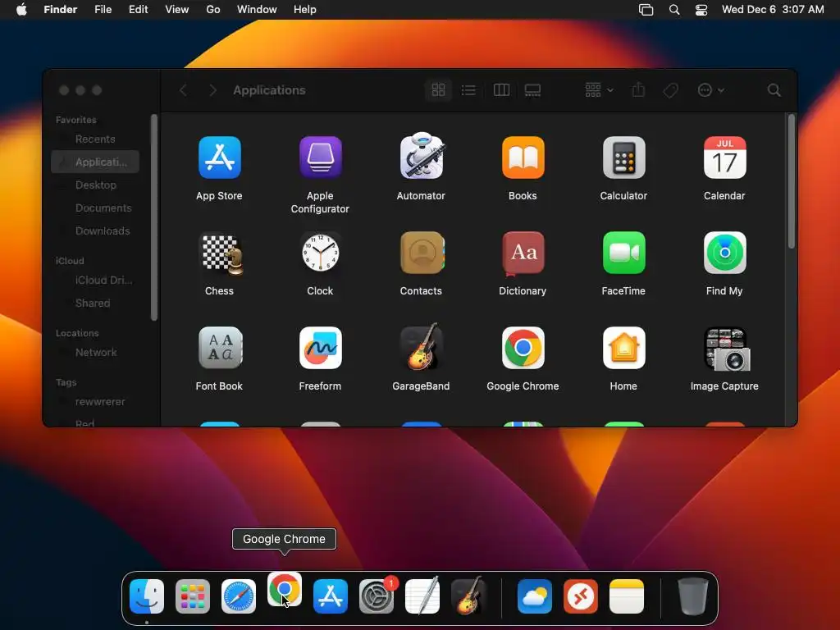This screenshot has height=630, width=840.
Task: Open the Dictionary app icon
Action: (523, 253)
